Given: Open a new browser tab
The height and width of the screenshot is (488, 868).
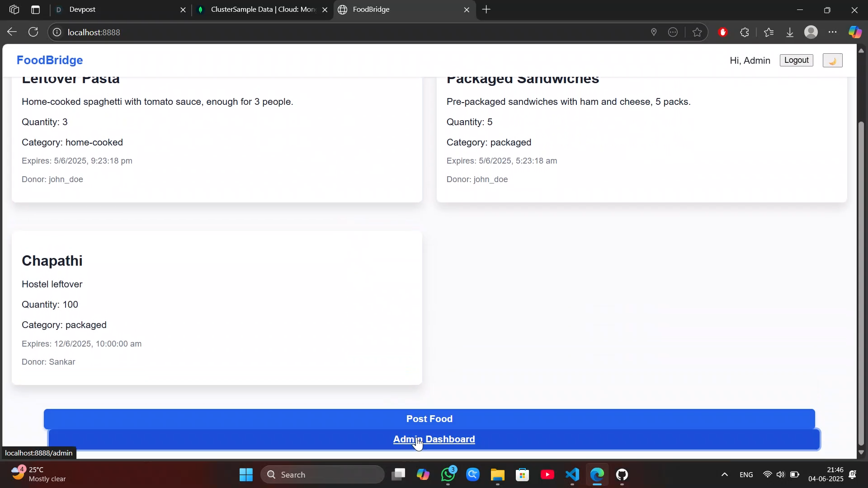Looking at the screenshot, I should coord(486,9).
